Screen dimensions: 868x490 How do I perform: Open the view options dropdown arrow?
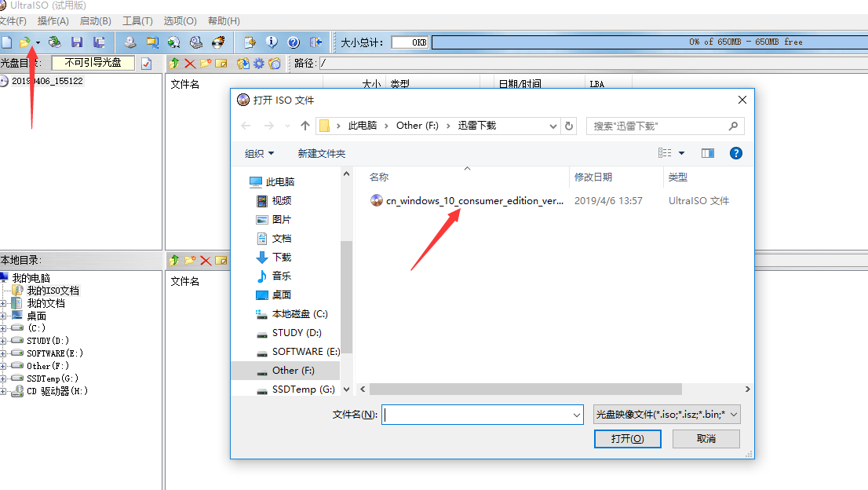tap(681, 153)
